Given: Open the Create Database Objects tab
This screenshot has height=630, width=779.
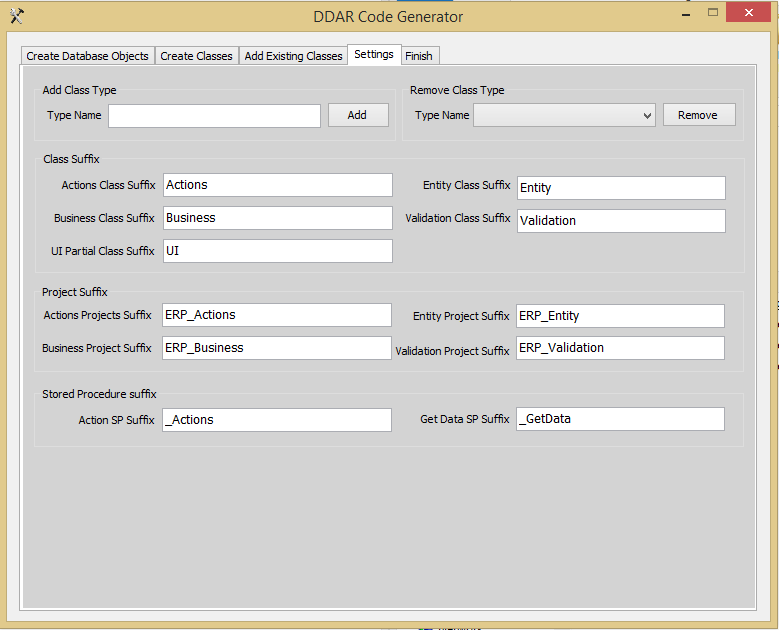Looking at the screenshot, I should (x=88, y=56).
